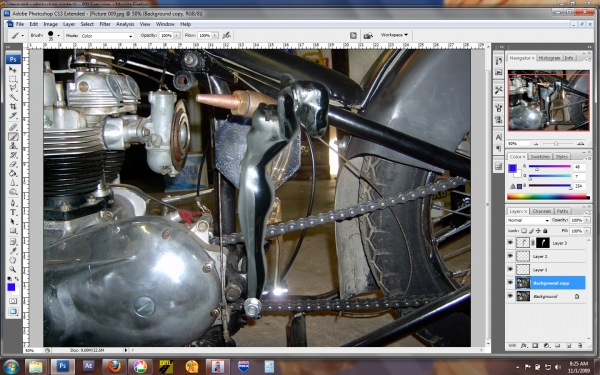The width and height of the screenshot is (600, 375).
Task: Hide the Background copy layer eye
Action: click(510, 283)
